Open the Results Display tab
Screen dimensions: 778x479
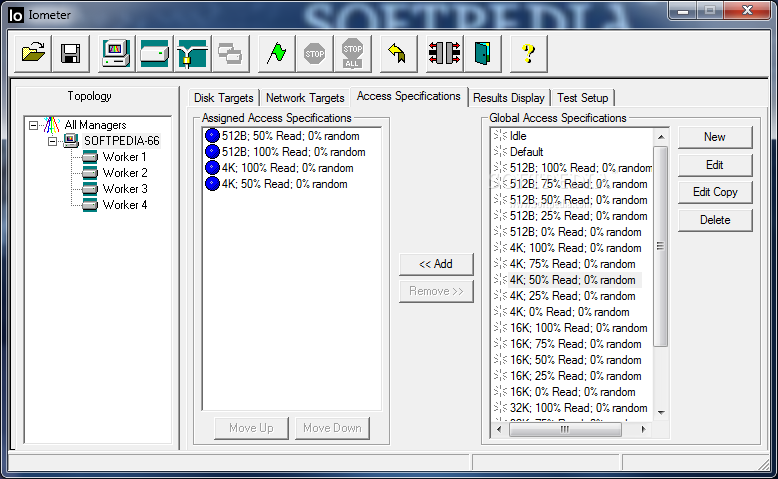(509, 98)
